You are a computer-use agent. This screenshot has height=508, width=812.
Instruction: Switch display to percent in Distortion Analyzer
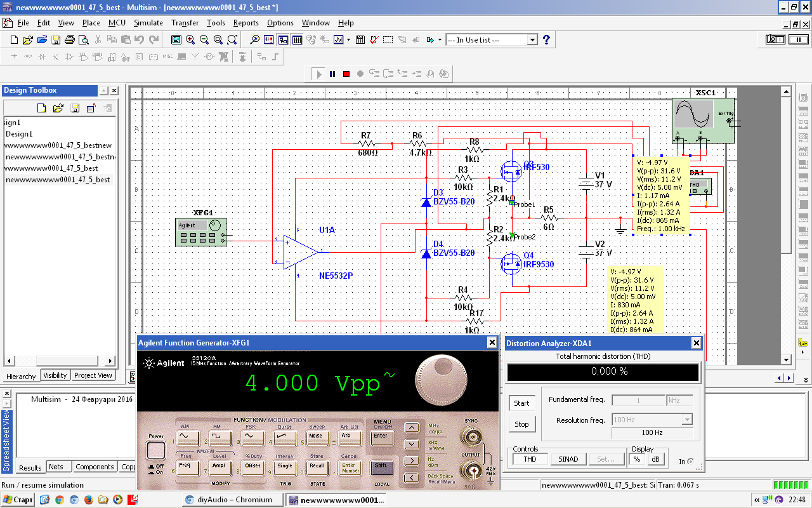[638, 459]
